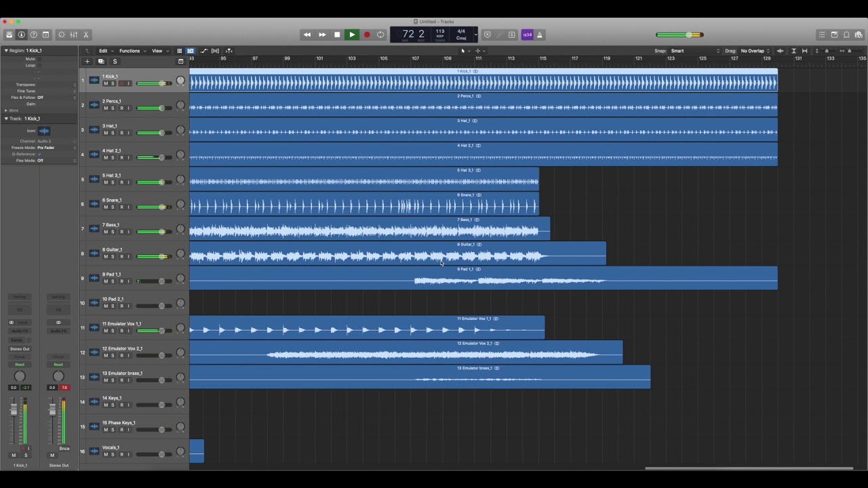Open the Note Pads icon
The image size is (868, 488).
click(834, 35)
